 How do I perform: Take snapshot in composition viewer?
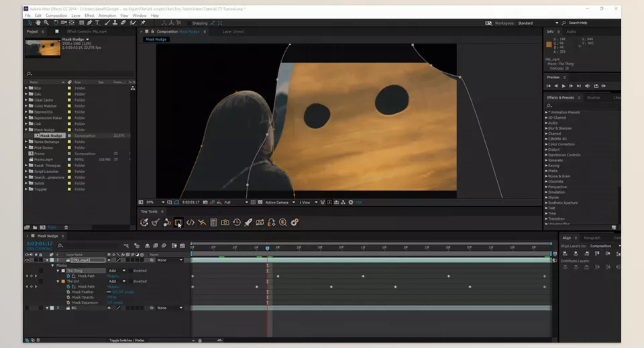(x=205, y=202)
